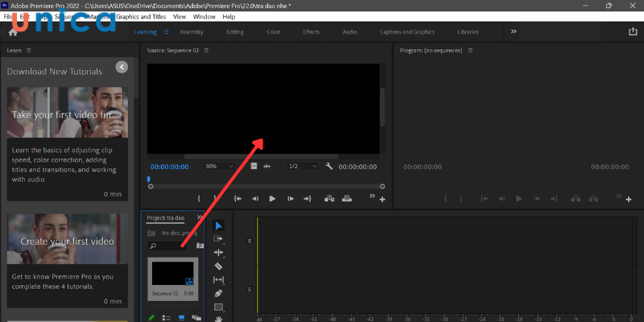
Task: Open Source monitor wrench settings
Action: coord(329,167)
